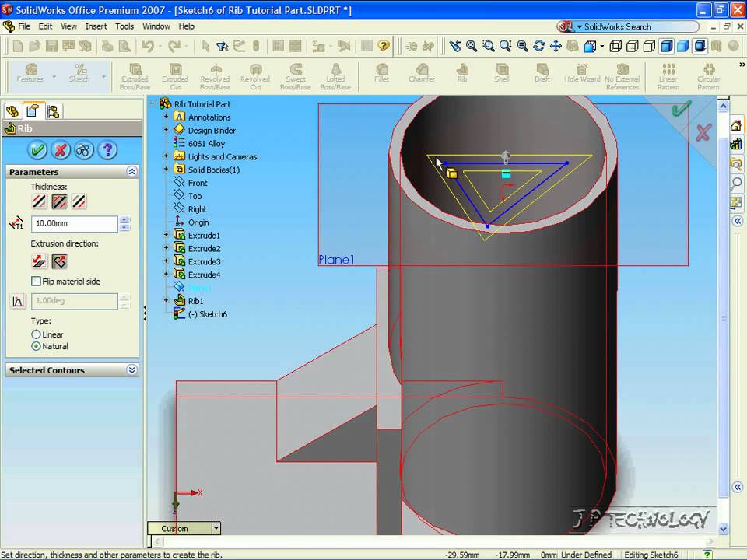The image size is (747, 560).
Task: Open the Window menu
Action: tap(156, 26)
